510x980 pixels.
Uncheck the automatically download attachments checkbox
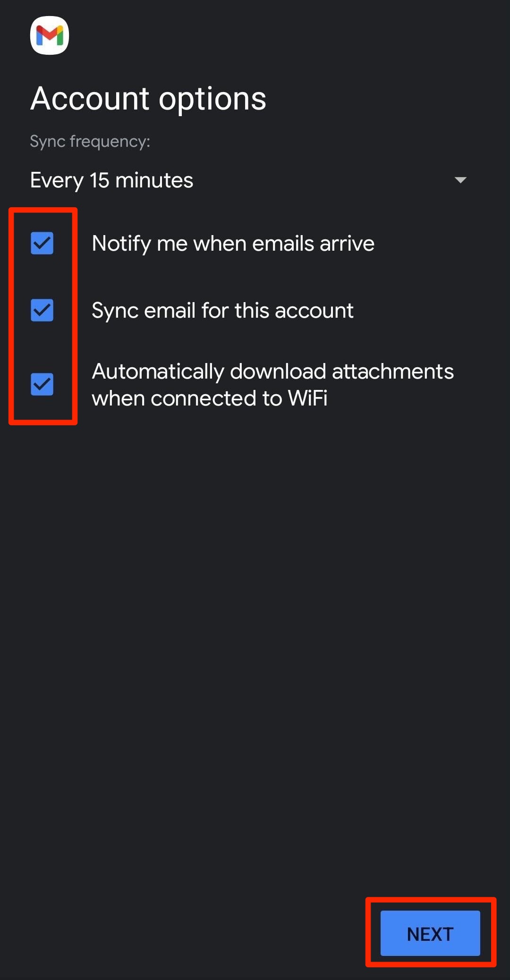[x=42, y=384]
